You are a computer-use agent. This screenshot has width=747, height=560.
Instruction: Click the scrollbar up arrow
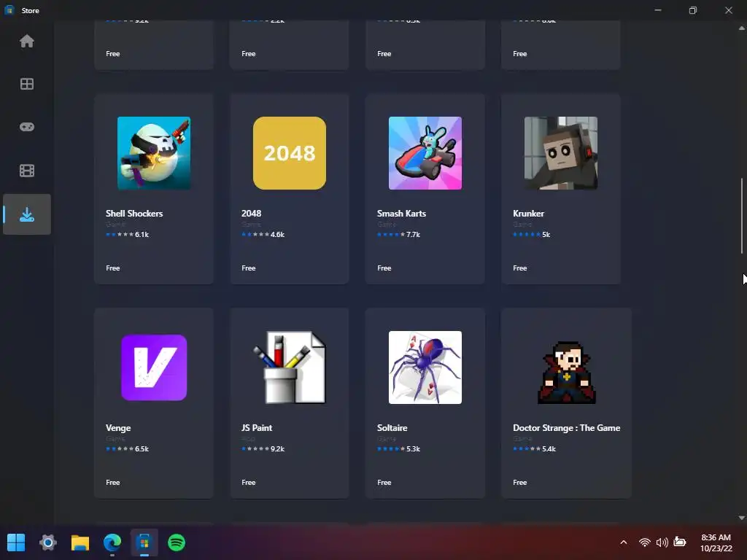(x=742, y=28)
